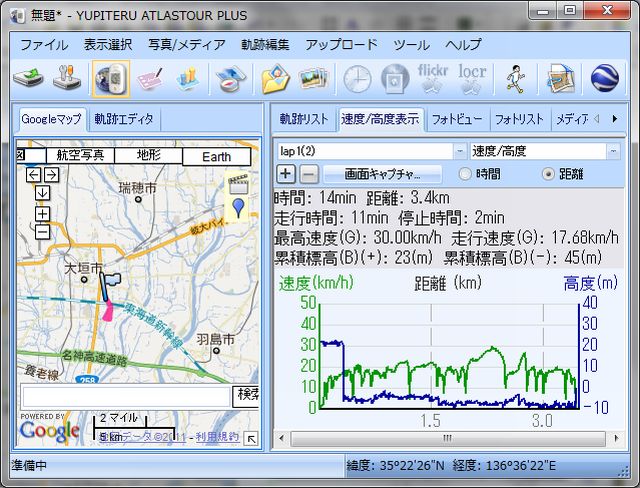Switch map to 地形 view
640x488 pixels.
click(149, 155)
